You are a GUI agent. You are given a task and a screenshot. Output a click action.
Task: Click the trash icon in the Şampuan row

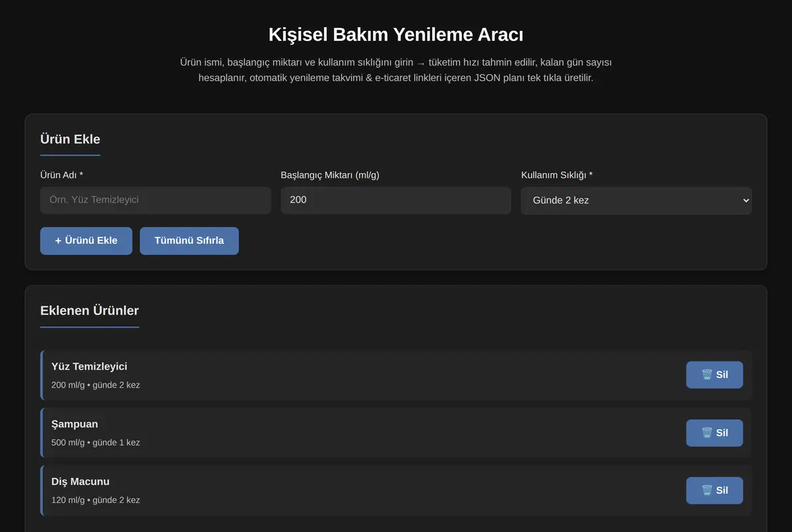point(707,433)
